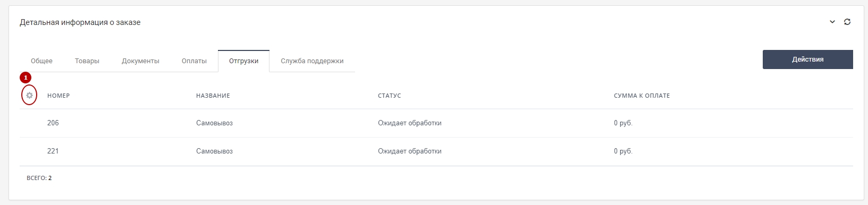Switch to the Общее tab
This screenshot has height=205, width=868.
coord(41,61)
